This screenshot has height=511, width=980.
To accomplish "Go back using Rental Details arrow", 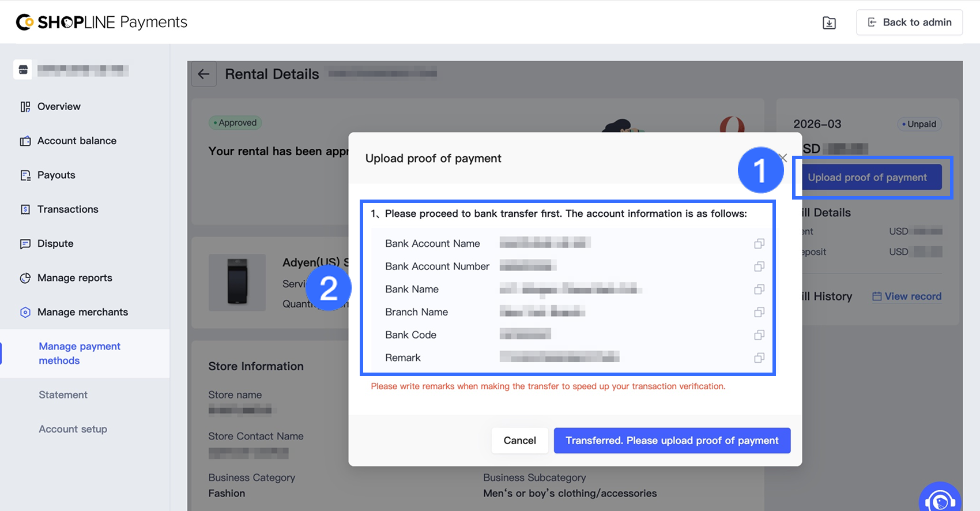I will [203, 74].
